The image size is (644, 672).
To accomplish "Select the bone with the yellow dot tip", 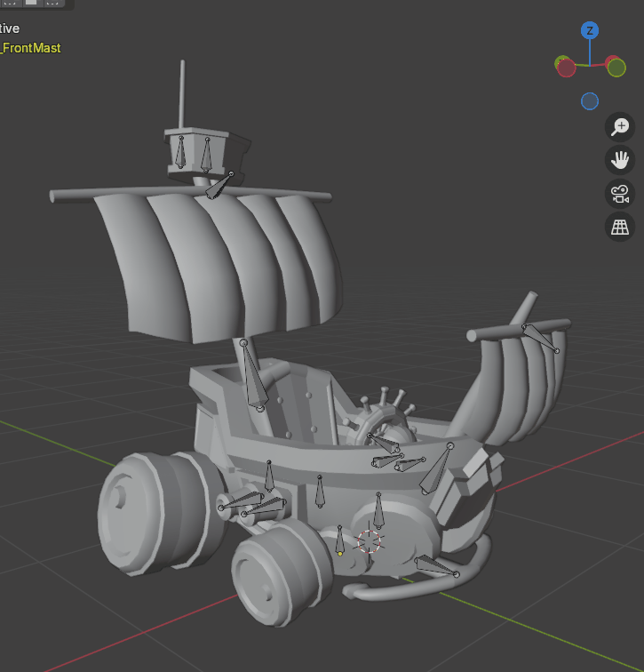I will [x=339, y=540].
